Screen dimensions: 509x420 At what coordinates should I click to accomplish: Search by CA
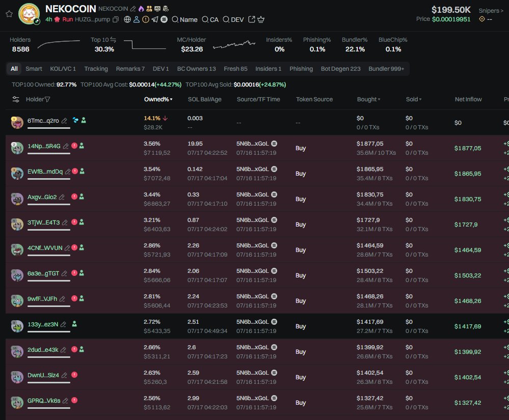(210, 20)
